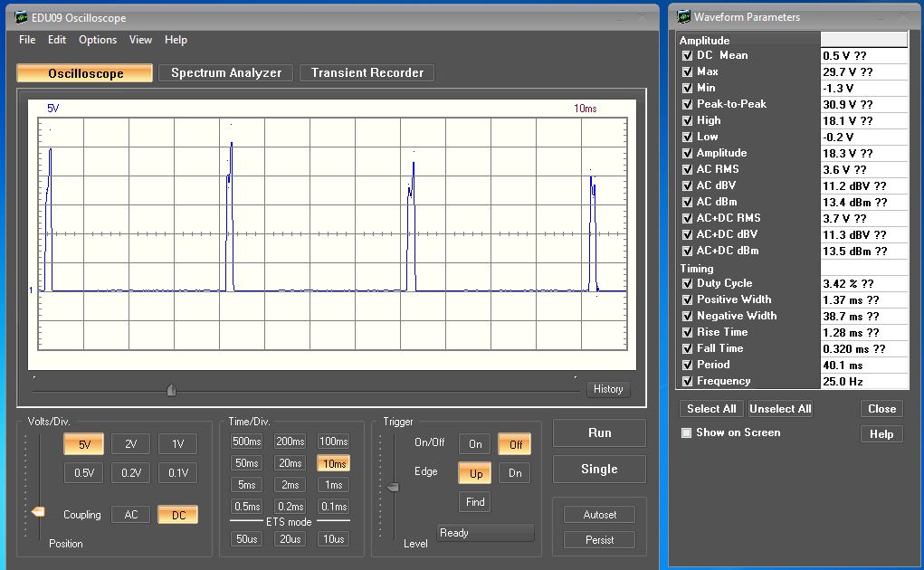This screenshot has width=924, height=570.
Task: Select 2V volts per division
Action: 130,444
